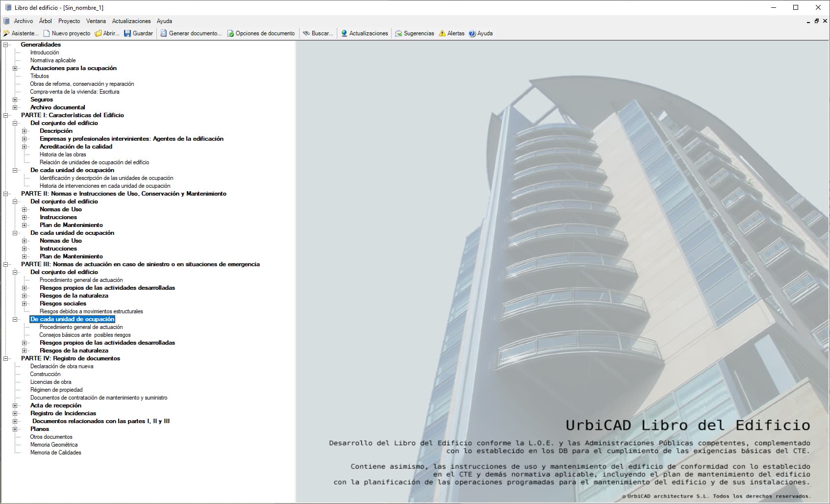Viewport: 830px width, 504px height.
Task: Open the Archivo menu
Action: coord(24,21)
